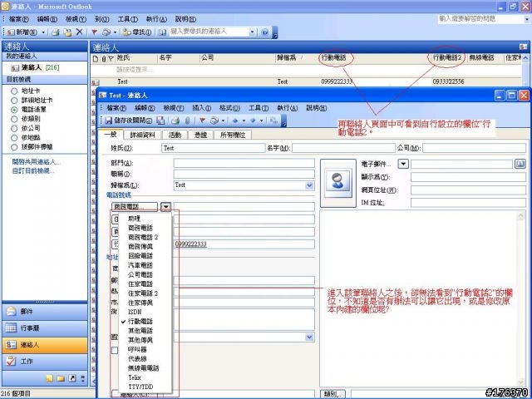The width and height of the screenshot is (532, 399).
Task: Choose 呼叫器 from phone type list
Action: coord(137,349)
